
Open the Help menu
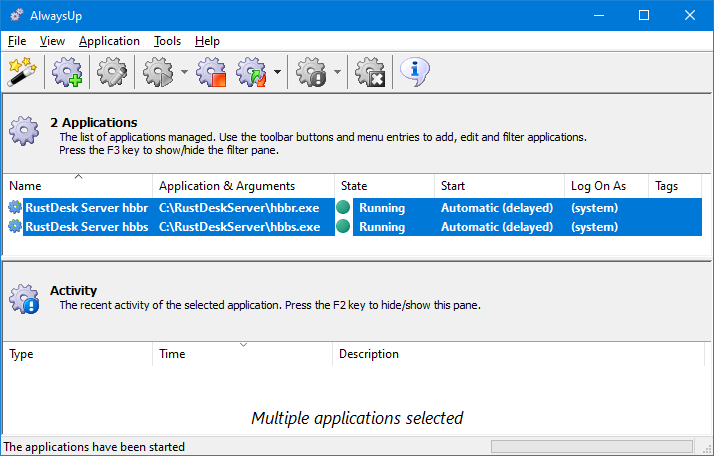coord(207,41)
